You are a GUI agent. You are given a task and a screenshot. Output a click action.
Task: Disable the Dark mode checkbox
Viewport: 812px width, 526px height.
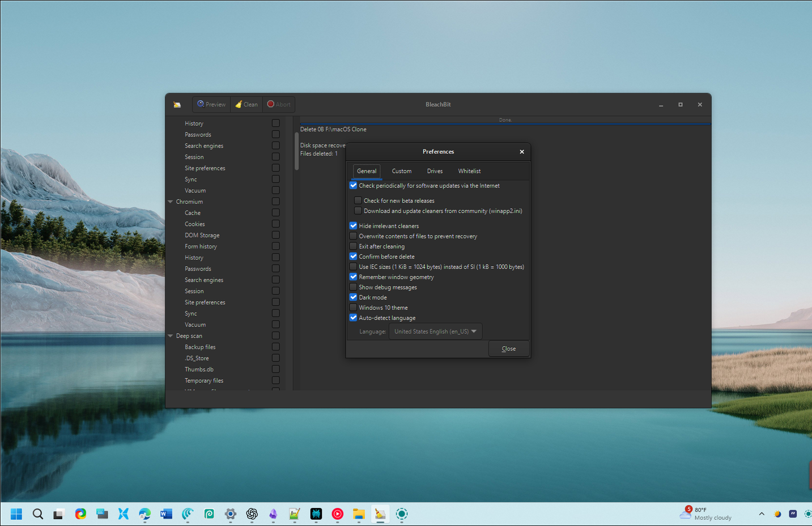click(354, 297)
